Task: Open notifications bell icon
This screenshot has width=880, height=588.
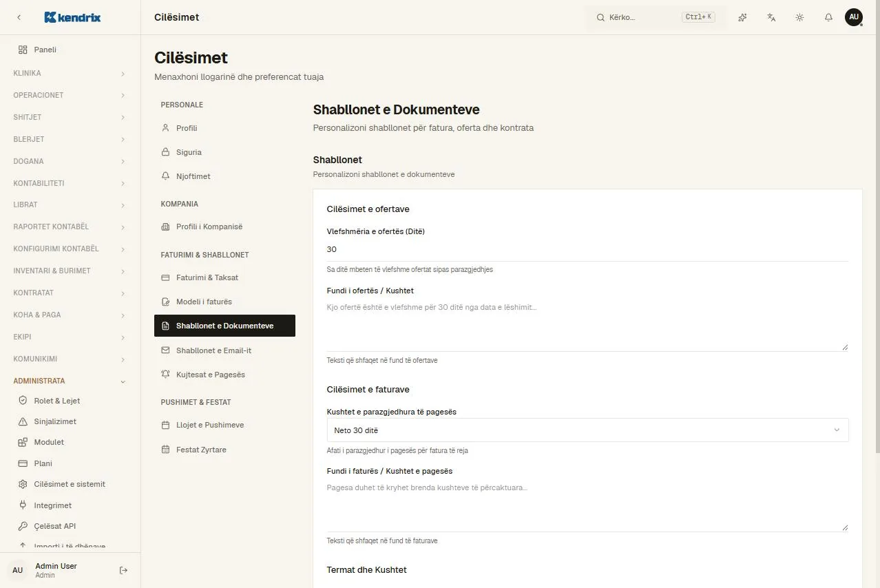Action: [828, 17]
